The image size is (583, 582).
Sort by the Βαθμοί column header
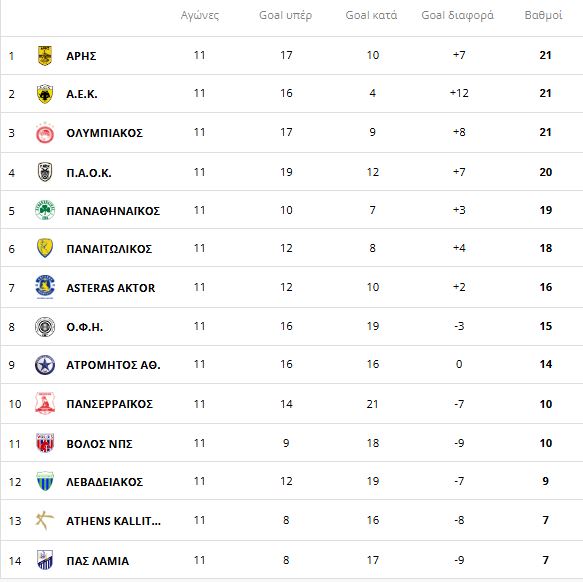click(543, 15)
